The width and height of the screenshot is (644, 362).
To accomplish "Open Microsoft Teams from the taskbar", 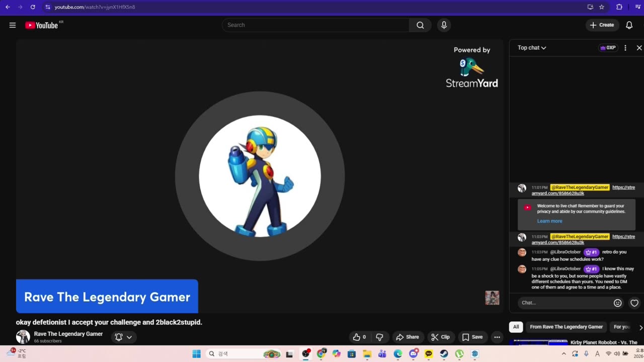I will [382, 354].
